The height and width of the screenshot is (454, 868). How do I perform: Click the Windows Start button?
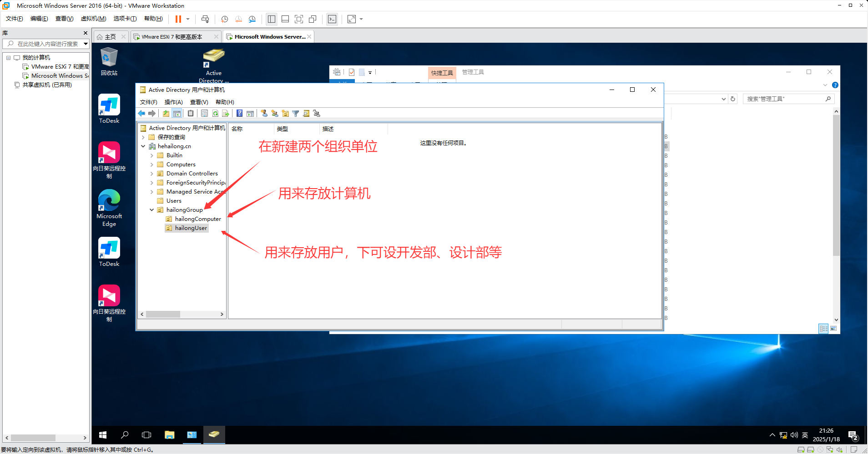pyautogui.click(x=103, y=435)
